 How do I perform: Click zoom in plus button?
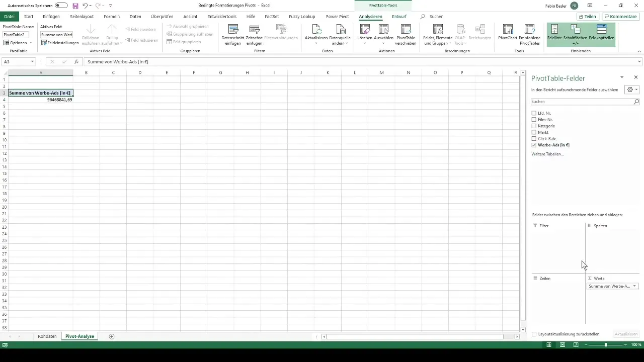626,344
